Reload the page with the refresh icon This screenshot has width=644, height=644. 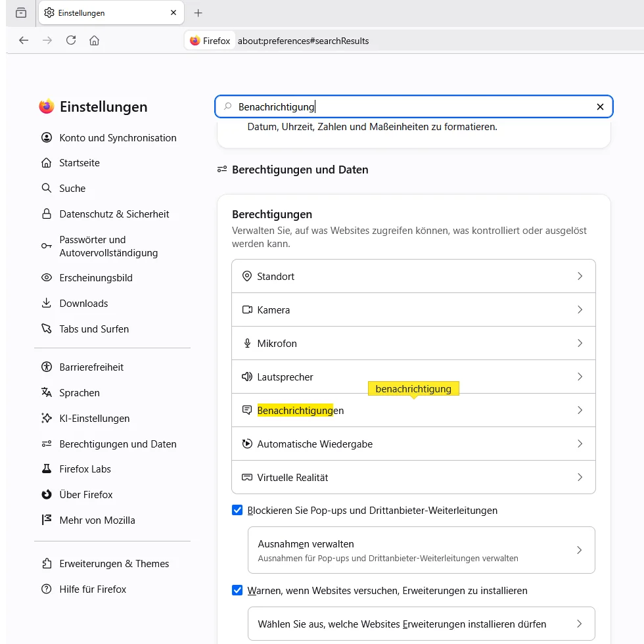click(x=71, y=40)
